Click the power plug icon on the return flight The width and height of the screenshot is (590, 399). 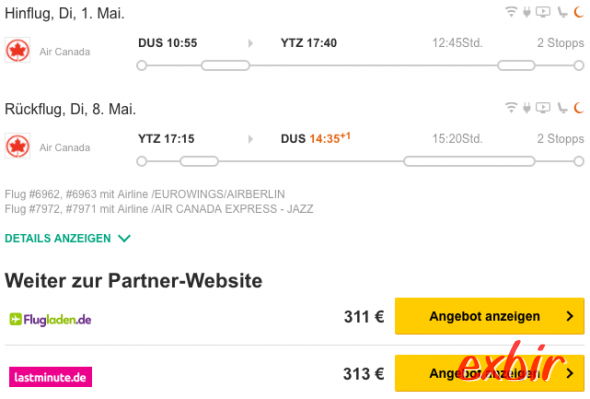(x=527, y=108)
